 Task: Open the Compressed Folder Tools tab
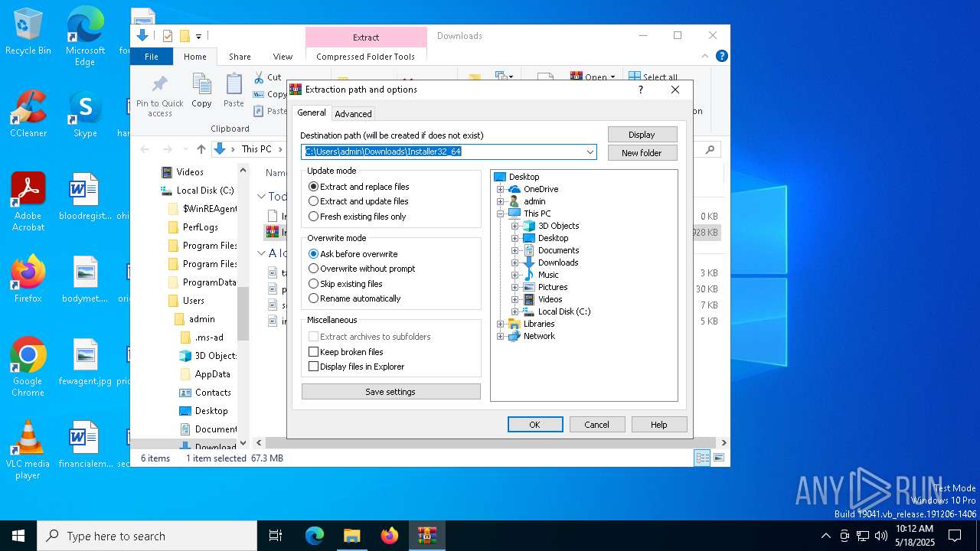(365, 57)
